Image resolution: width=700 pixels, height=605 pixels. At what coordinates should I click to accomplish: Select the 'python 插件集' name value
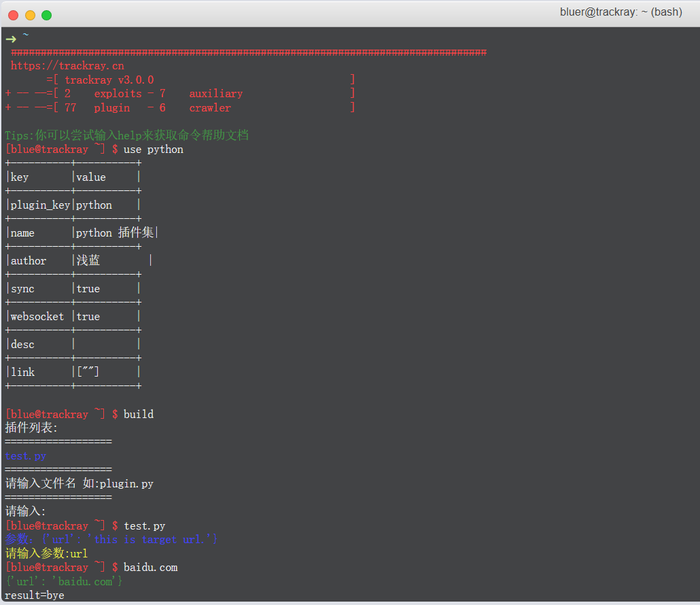click(x=114, y=233)
